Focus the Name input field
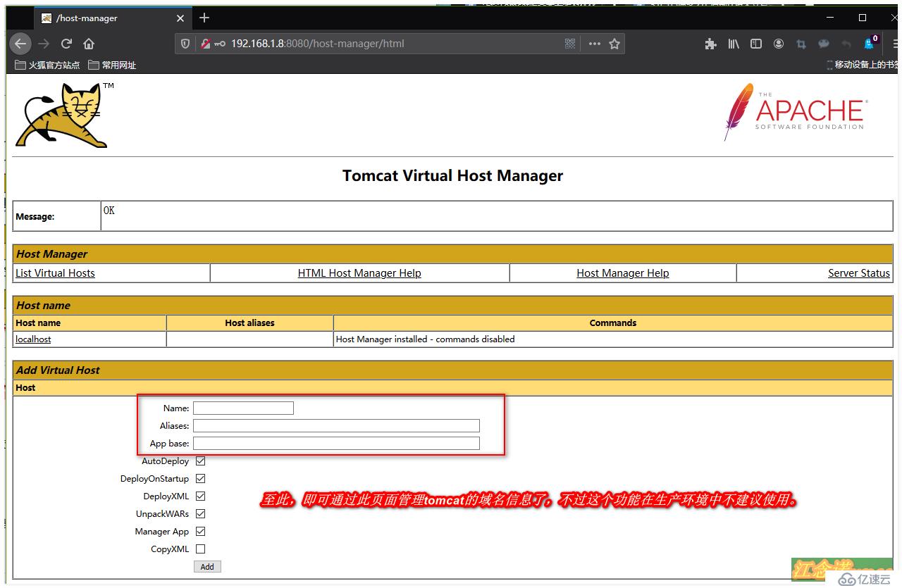 tap(244, 408)
